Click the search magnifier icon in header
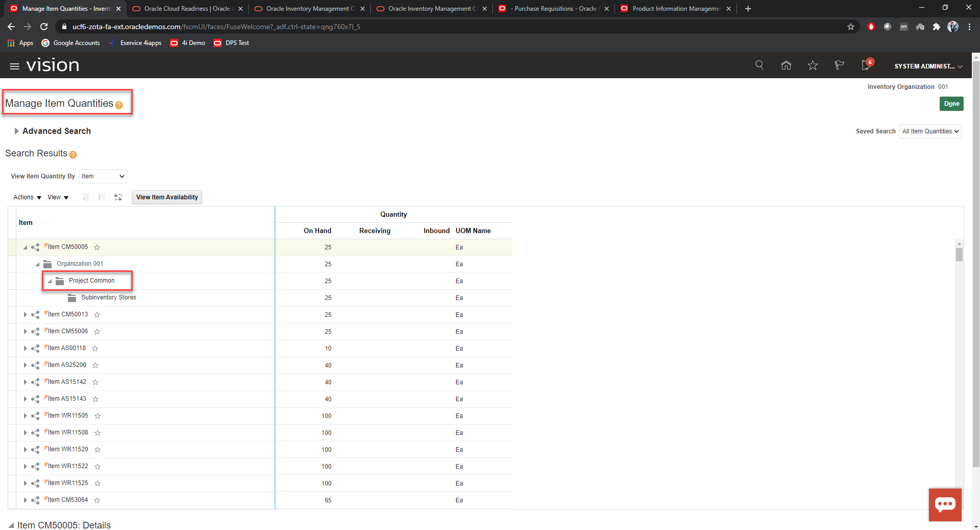The height and width of the screenshot is (530, 980). pyautogui.click(x=759, y=65)
